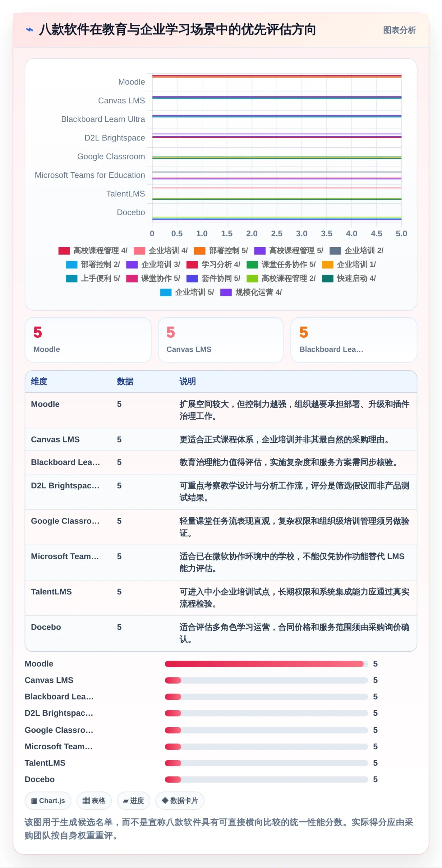442x868 pixels.
Task: Toggle the 课堂任务协作 5/ legend item
Action: pos(281,264)
